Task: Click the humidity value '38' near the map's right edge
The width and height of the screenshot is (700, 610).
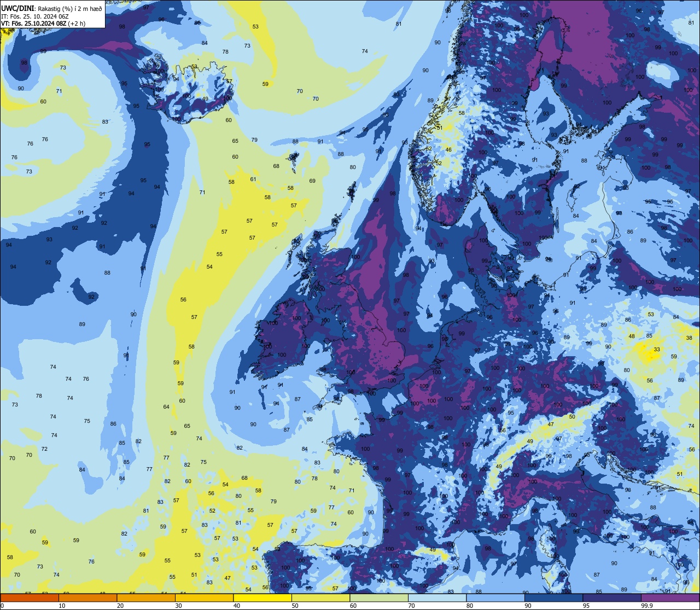Action: point(689,338)
